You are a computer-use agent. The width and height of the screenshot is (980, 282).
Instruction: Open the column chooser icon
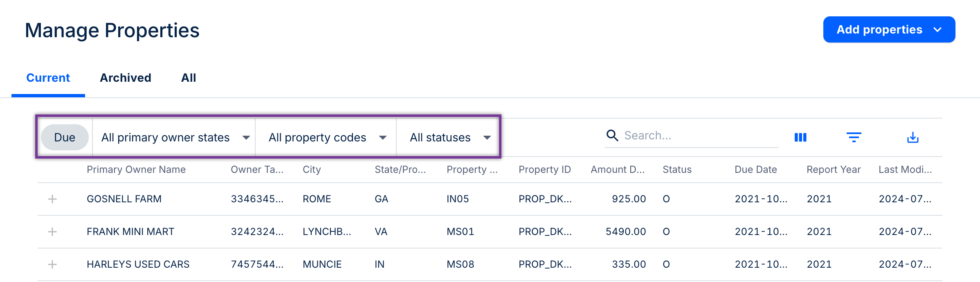[x=800, y=137]
